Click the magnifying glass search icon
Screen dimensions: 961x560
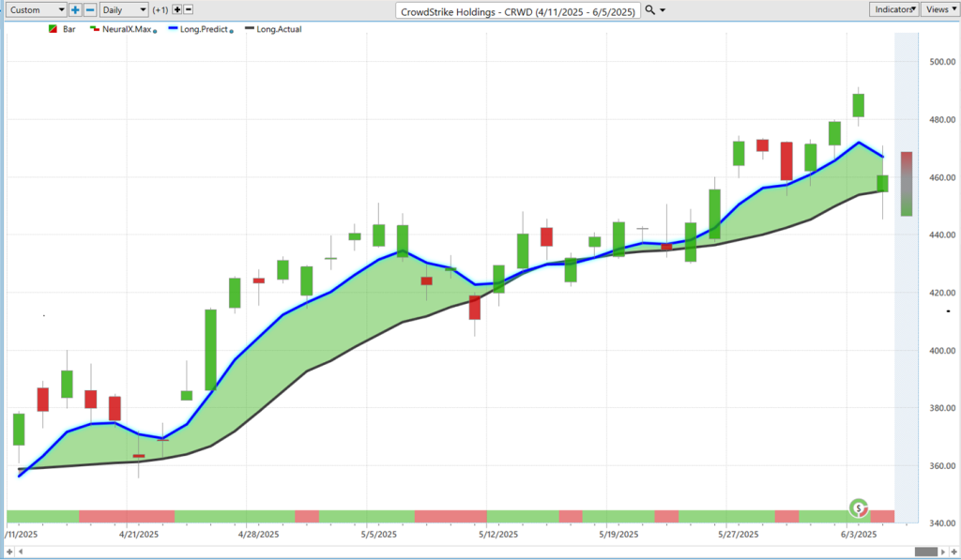click(650, 9)
